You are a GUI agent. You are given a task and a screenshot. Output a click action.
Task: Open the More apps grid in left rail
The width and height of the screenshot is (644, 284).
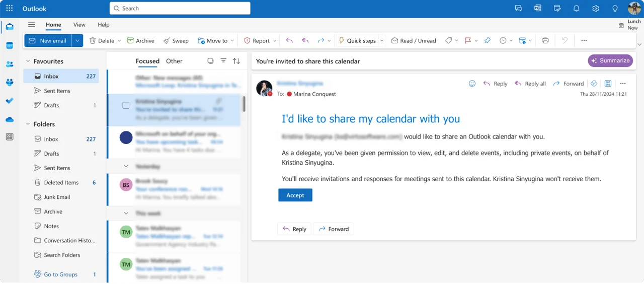[x=9, y=137]
